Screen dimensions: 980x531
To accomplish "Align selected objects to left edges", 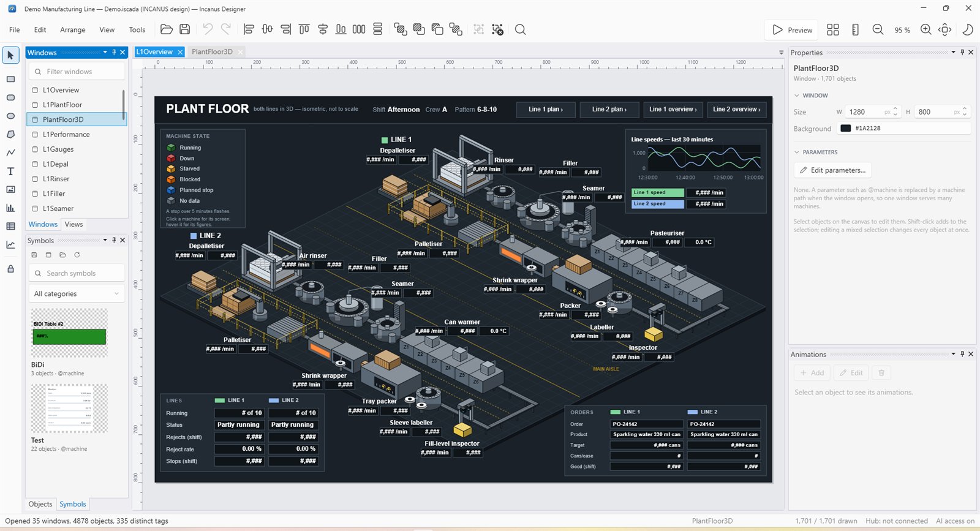I will [x=249, y=29].
